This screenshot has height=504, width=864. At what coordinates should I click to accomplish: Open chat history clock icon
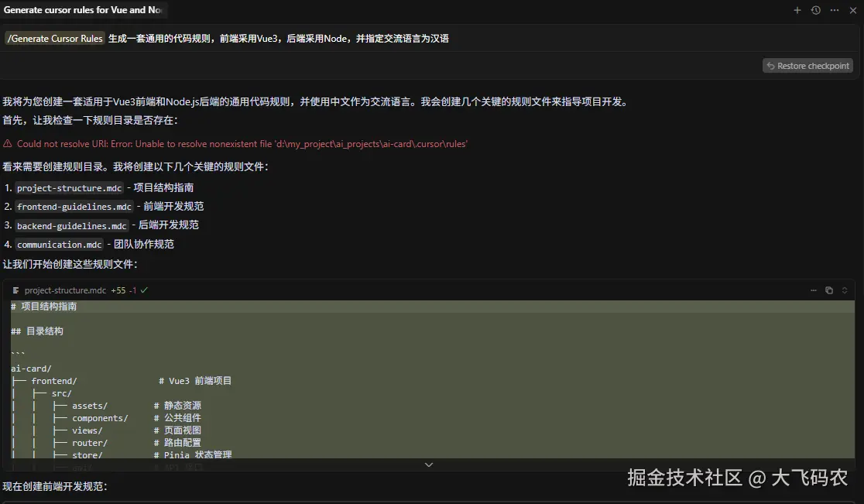[x=815, y=10]
